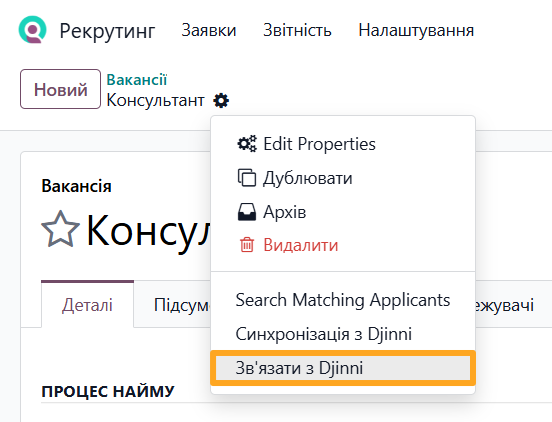
Task: Click the Рекрутинг app title
Action: pos(107,31)
